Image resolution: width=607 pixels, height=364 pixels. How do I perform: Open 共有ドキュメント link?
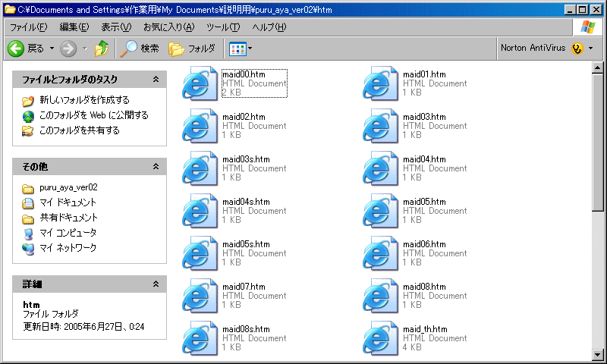coord(68,218)
